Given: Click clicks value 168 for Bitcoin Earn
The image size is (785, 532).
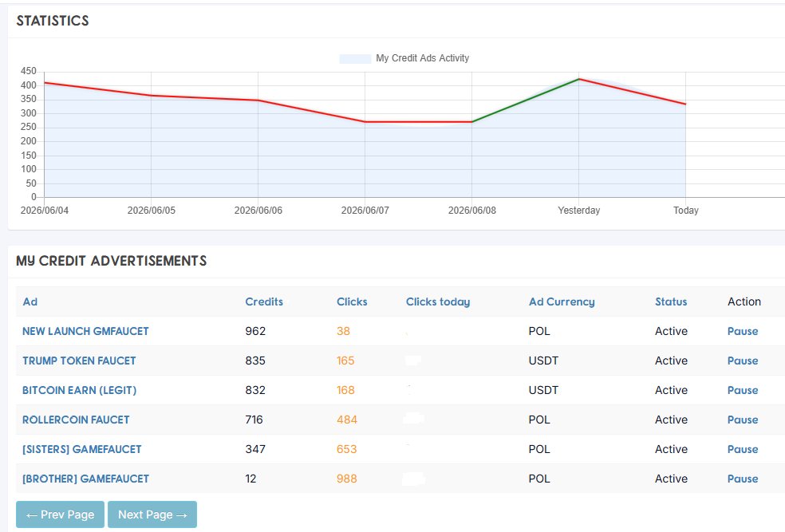Looking at the screenshot, I should [345, 390].
